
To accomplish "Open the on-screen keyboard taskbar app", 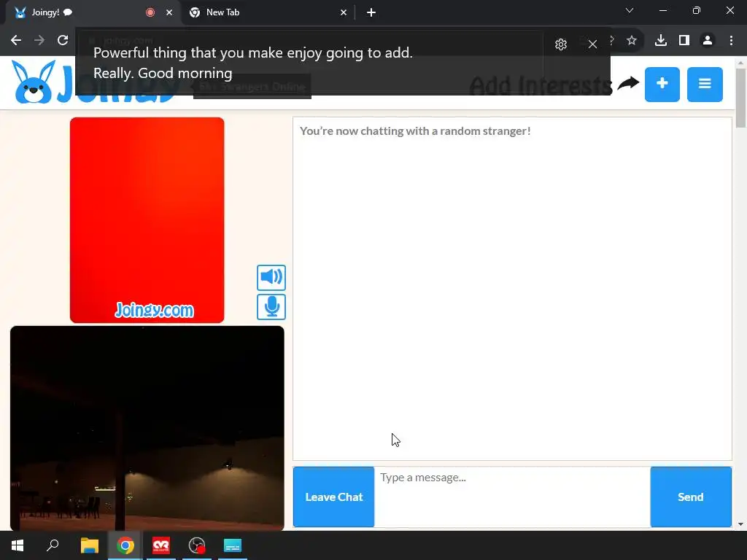I will tap(233, 545).
